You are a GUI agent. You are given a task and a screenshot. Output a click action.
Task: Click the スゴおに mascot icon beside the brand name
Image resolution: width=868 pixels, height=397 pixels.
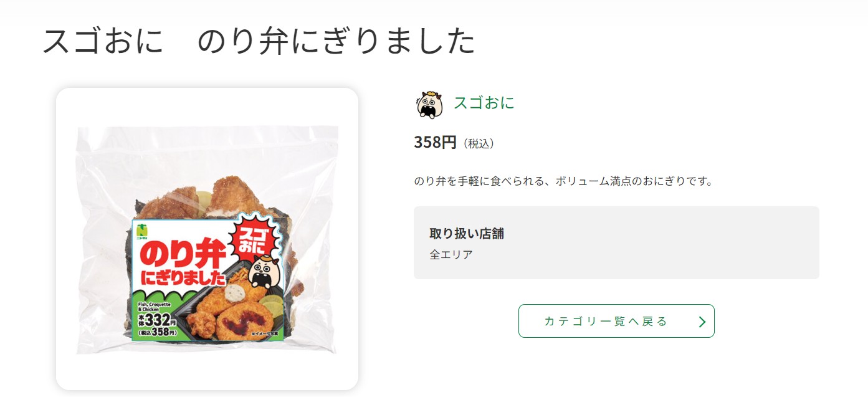click(x=429, y=104)
